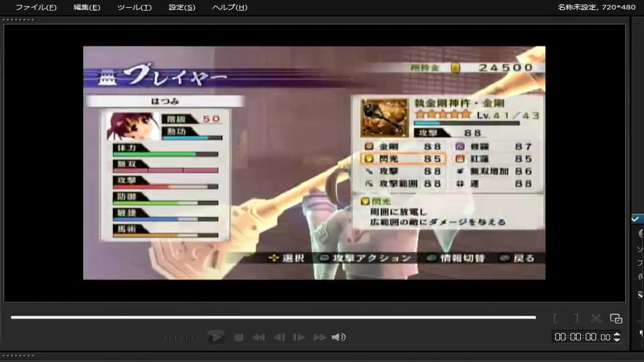Image resolution: width=644 pixels, height=362 pixels.
Task: Decrease timecode with down stepper arrow
Action: click(616, 340)
